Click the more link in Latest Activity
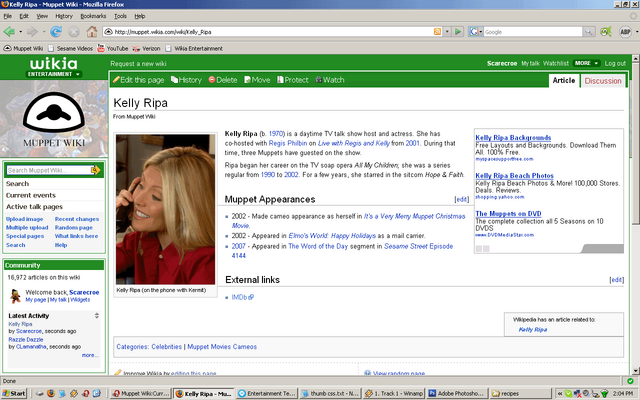 tap(90, 355)
